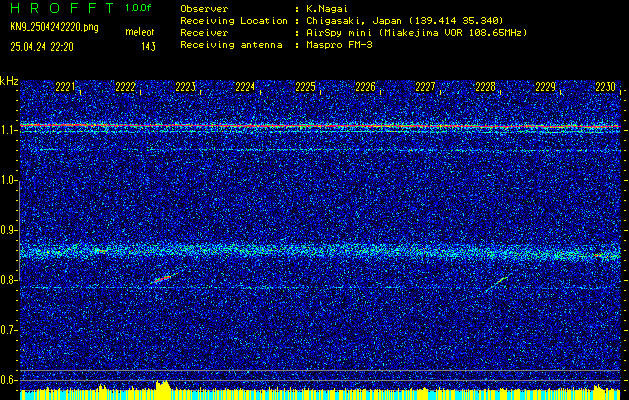Click the 2224 time marker
Screen dimensions: 629x400
[245, 87]
